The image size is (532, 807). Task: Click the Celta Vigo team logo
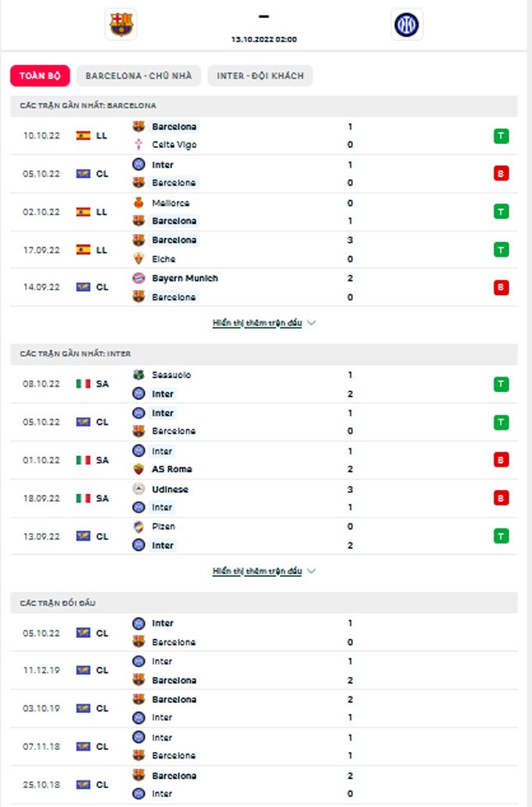[x=138, y=145]
